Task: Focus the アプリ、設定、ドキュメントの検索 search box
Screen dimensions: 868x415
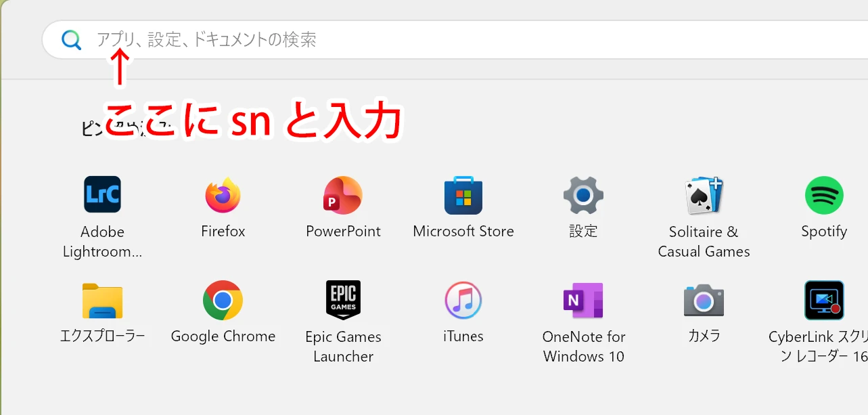Action: tap(455, 39)
